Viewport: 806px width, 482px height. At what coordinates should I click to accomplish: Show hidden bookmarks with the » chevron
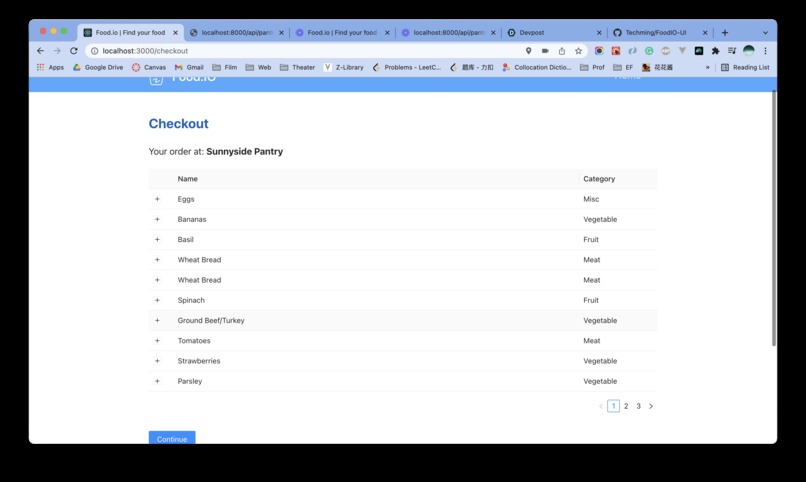click(x=707, y=67)
